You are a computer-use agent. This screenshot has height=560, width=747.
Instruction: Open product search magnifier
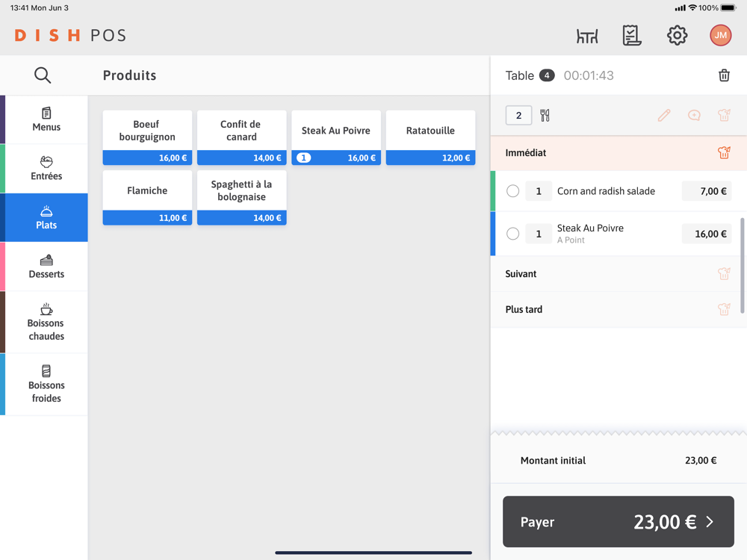[x=43, y=75]
